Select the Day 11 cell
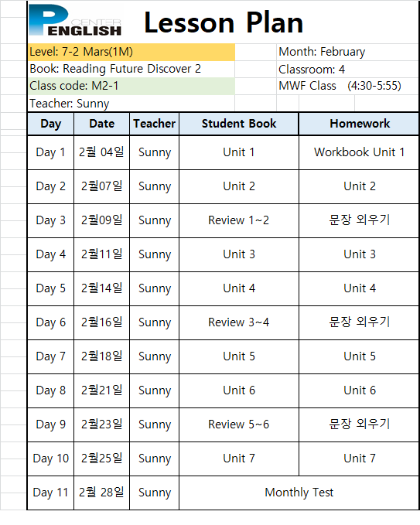 51,493
